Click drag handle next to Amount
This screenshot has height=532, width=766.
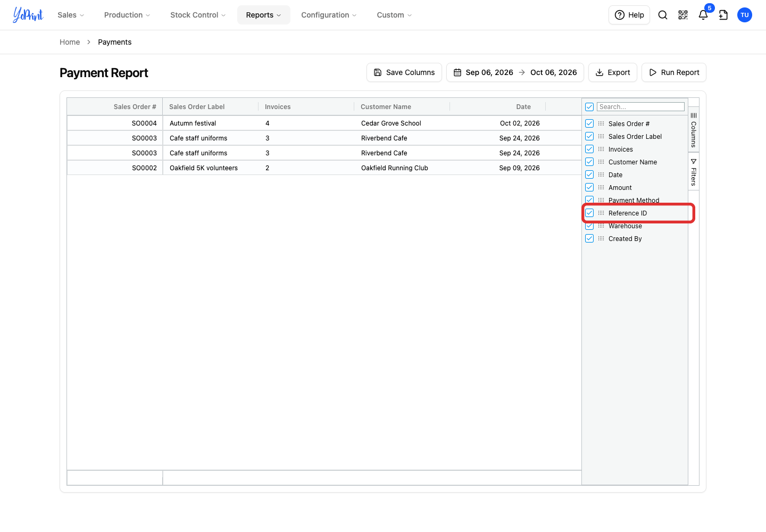[x=601, y=187]
